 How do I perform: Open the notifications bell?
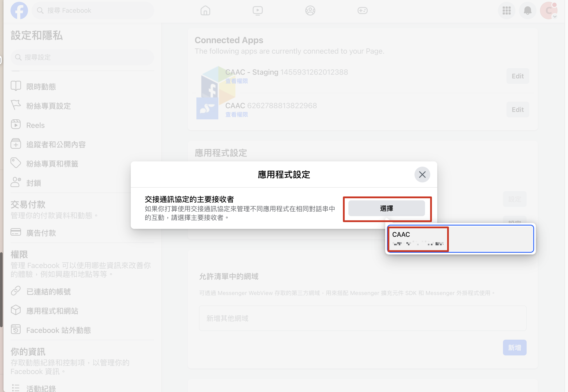tap(527, 11)
